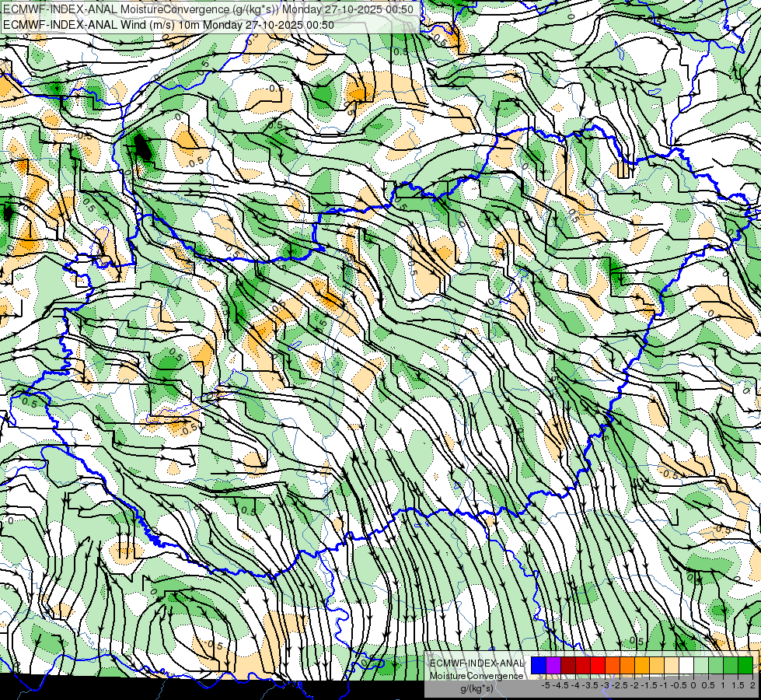Click the legend's ECMWF-INDEX-ANAL label
The height and width of the screenshot is (700, 761).
476,663
